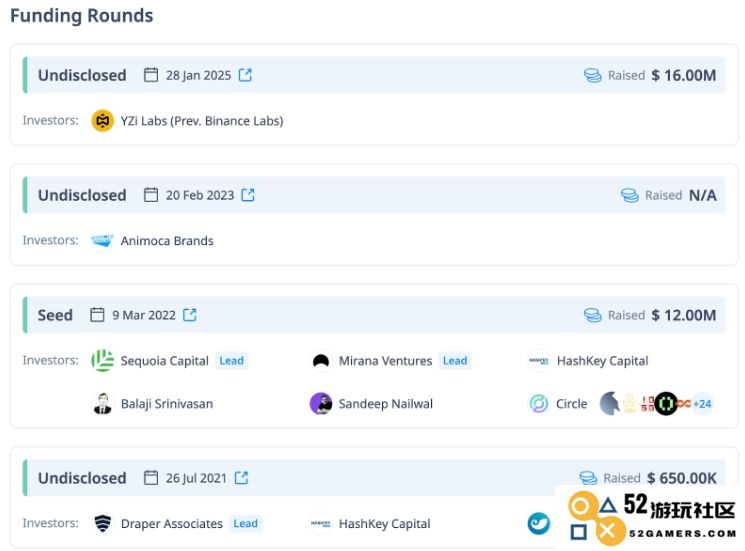This screenshot has width=745, height=551.
Task: Open HashKey Capital in the Seed round
Action: [x=602, y=361]
